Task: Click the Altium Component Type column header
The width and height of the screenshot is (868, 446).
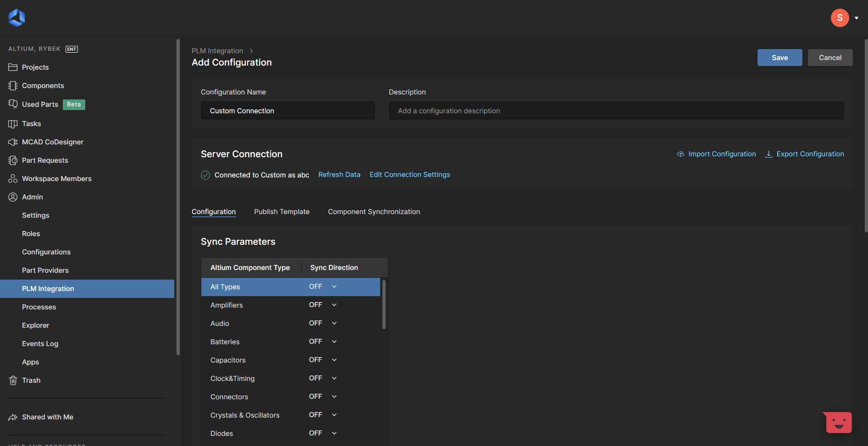Action: [250, 268]
